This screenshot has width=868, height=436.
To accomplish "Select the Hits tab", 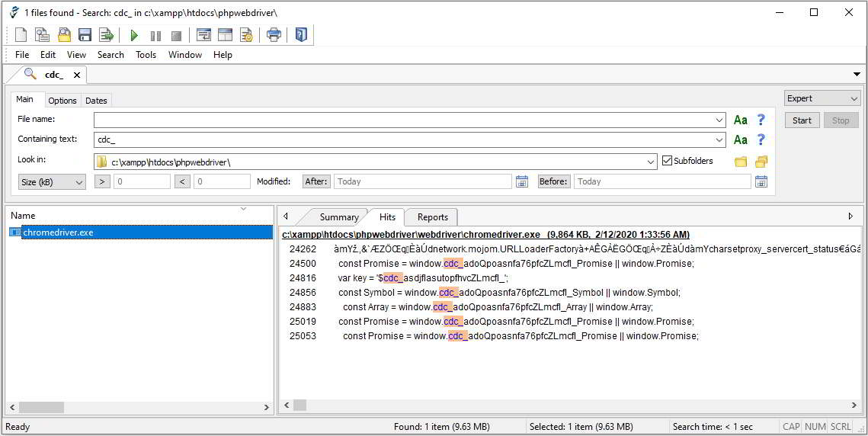I will [387, 217].
